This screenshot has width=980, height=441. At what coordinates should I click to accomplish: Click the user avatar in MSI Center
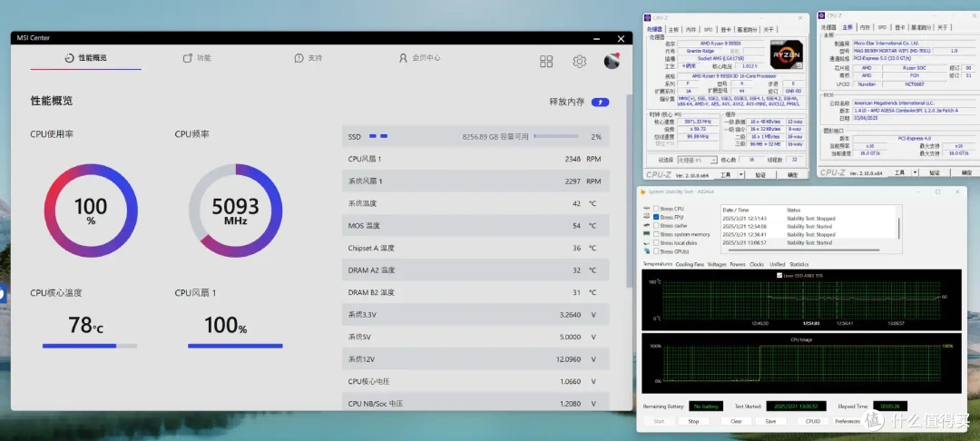[x=612, y=61]
